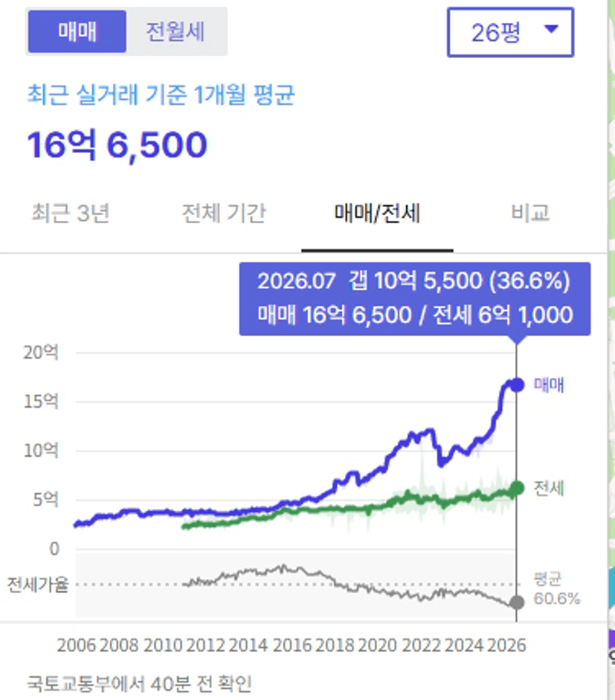Click the gray 전세가율 endpoint dot
Image resolution: width=615 pixels, height=700 pixels.
(x=517, y=603)
